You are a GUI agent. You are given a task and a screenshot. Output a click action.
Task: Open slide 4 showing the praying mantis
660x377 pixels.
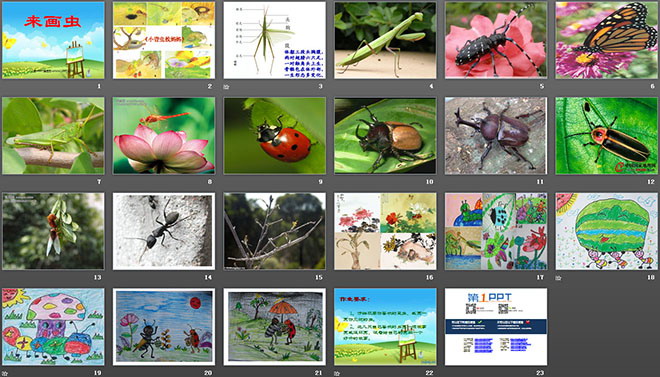click(x=385, y=40)
